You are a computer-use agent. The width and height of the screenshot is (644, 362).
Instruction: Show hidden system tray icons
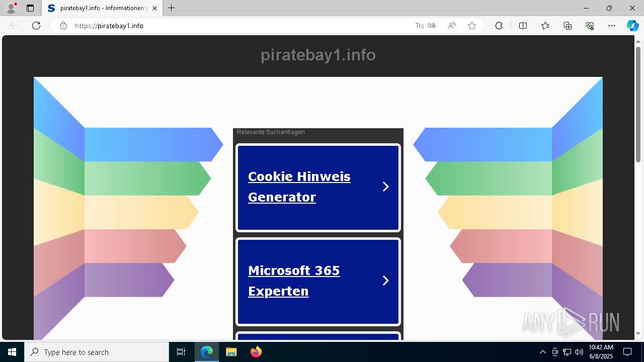542,352
